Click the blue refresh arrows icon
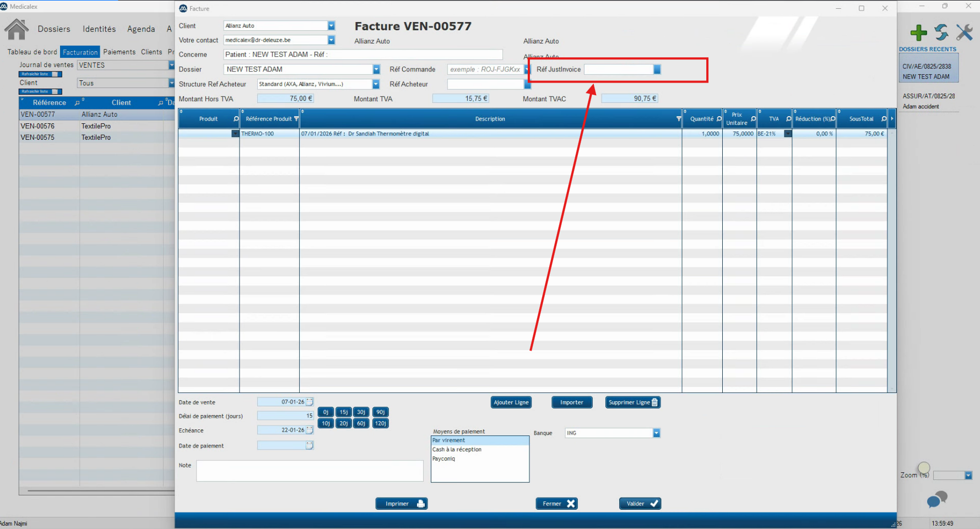Image resolution: width=980 pixels, height=529 pixels. tap(941, 32)
